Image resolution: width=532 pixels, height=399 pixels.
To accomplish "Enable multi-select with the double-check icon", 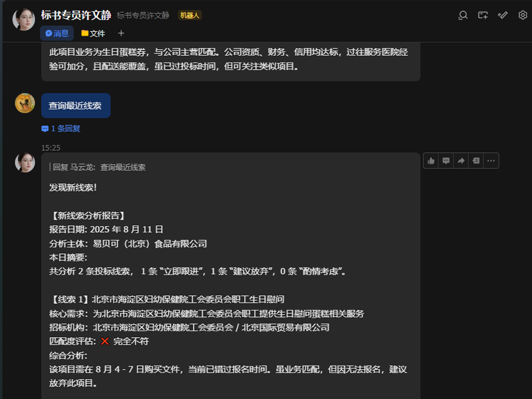I will [x=502, y=15].
